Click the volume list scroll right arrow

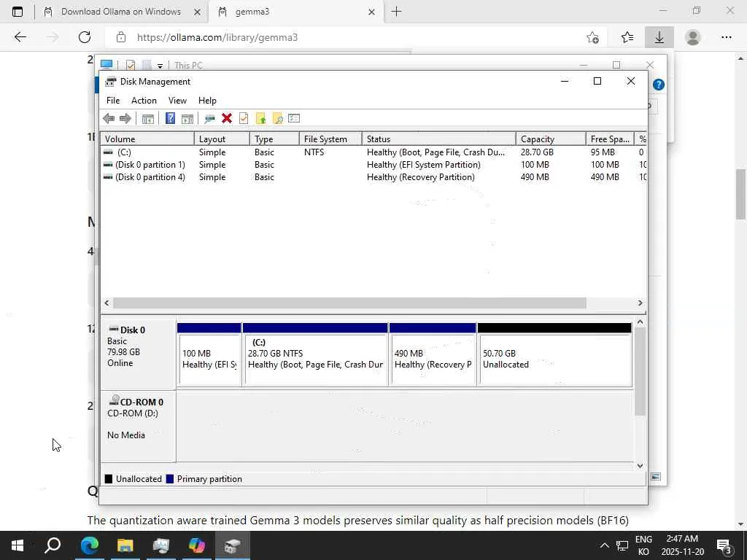[640, 303]
